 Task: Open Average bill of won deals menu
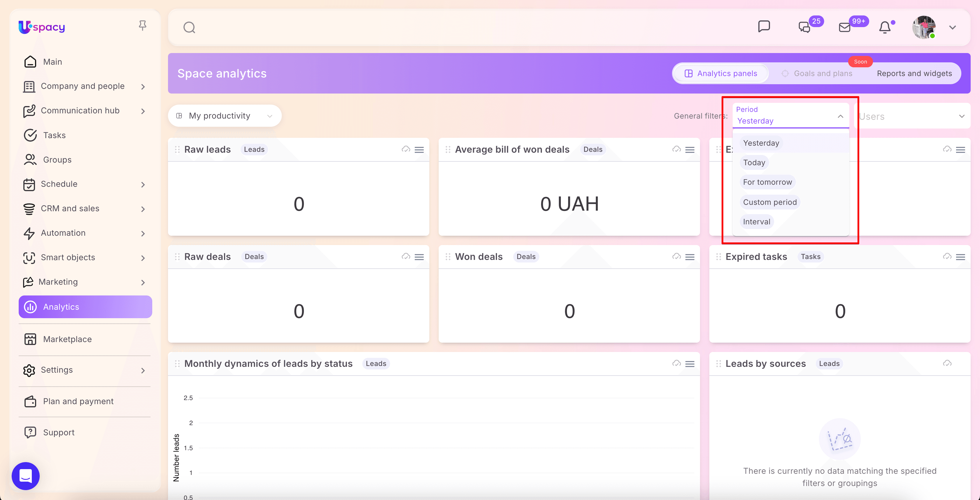[x=690, y=150]
